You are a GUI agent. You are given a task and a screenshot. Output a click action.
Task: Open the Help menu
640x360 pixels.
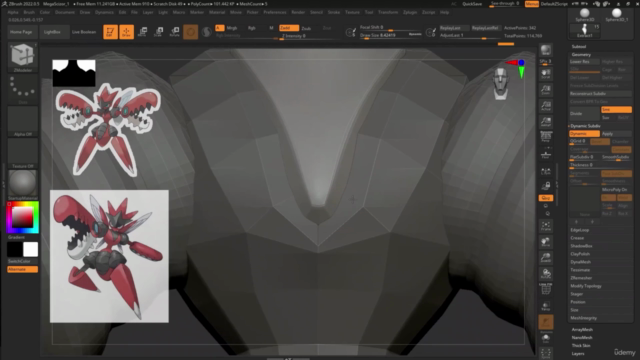[x=444, y=12]
